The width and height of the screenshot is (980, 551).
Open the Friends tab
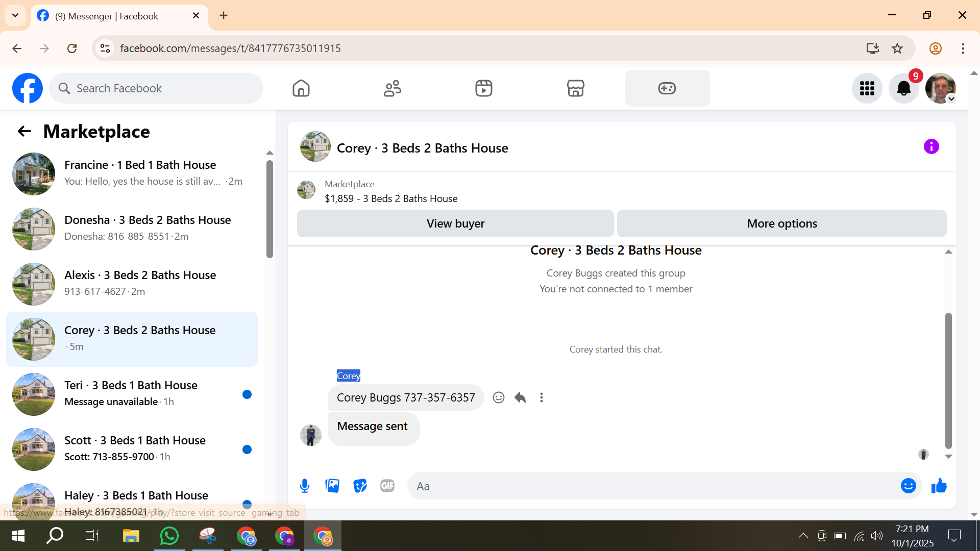[x=393, y=88]
